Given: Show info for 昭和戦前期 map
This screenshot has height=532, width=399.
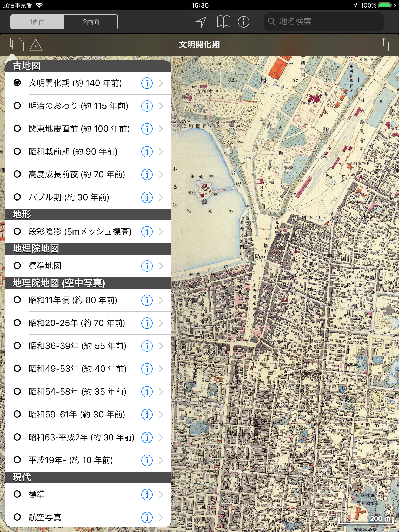Looking at the screenshot, I should (147, 152).
